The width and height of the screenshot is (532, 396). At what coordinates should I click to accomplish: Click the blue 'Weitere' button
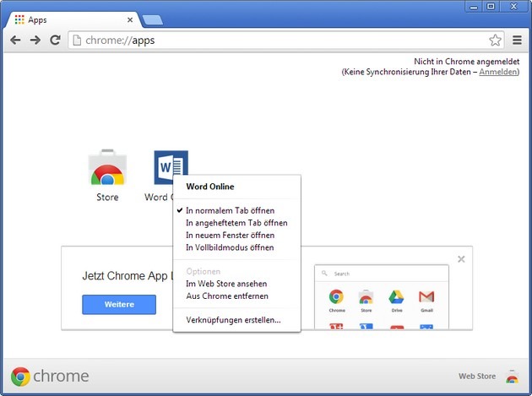tap(119, 304)
